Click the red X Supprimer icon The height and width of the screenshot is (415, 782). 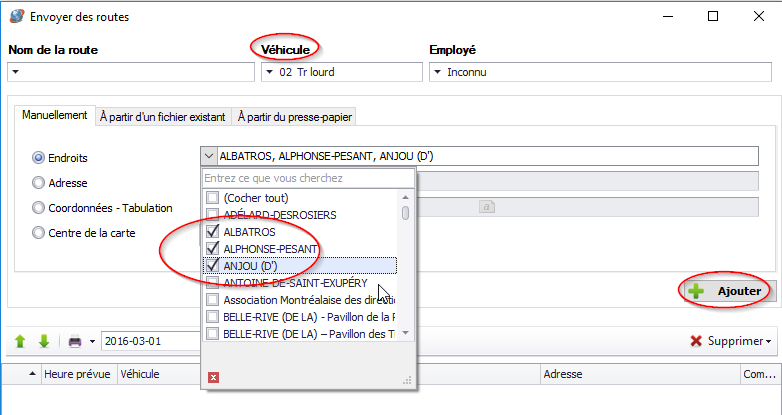click(695, 341)
